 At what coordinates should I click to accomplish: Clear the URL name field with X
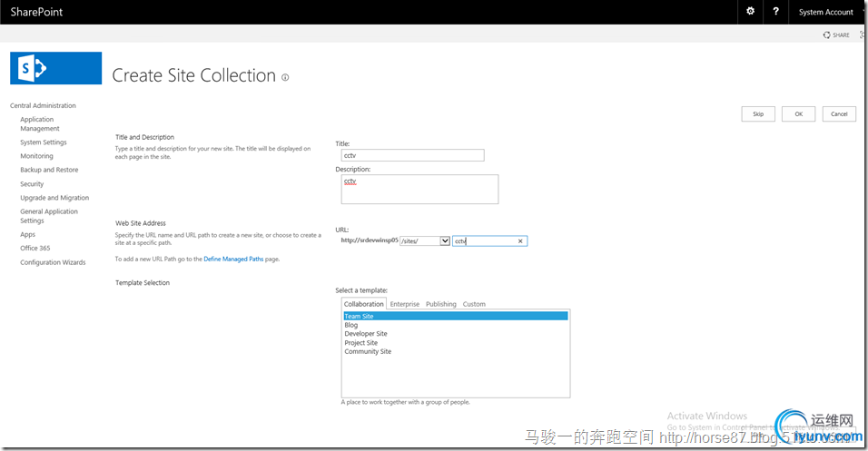tap(520, 241)
